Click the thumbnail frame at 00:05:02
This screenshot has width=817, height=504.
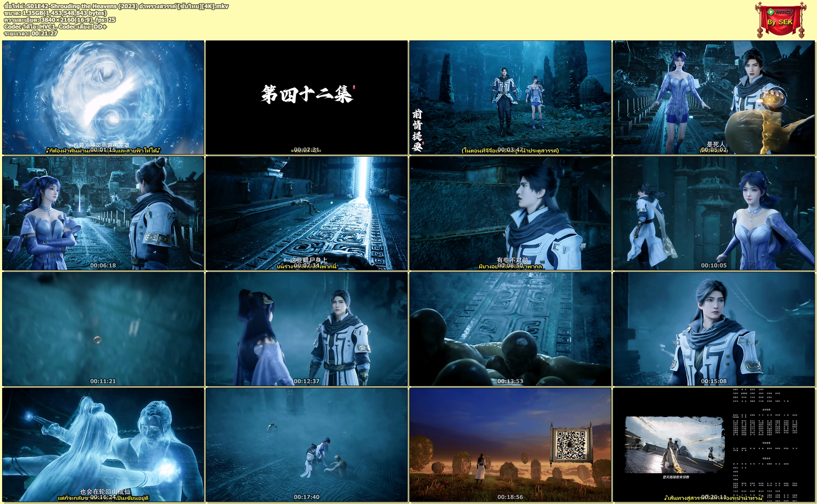pyautogui.click(x=714, y=97)
